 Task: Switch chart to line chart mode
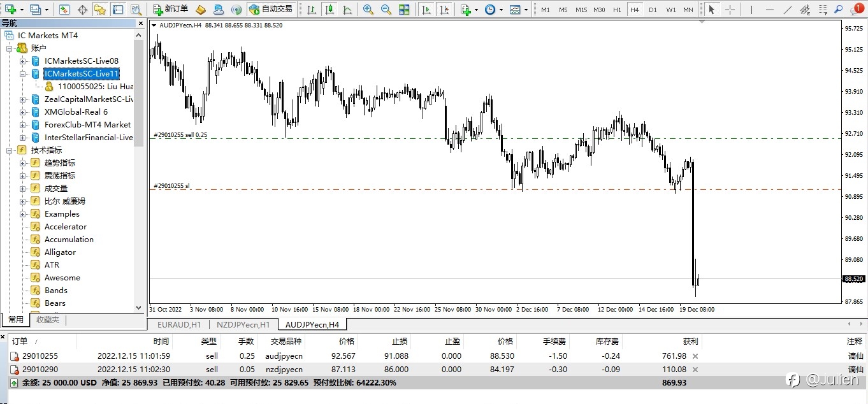(347, 10)
